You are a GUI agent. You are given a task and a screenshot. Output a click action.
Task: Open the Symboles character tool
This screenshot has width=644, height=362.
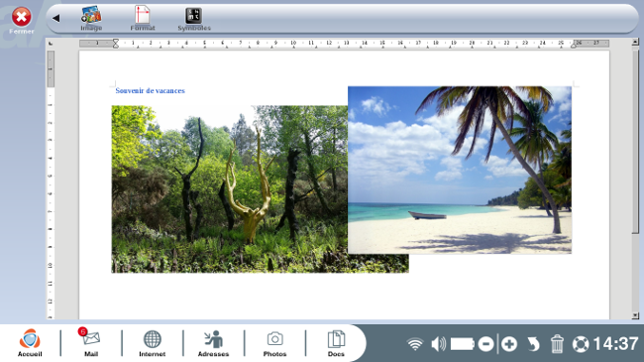point(194,19)
